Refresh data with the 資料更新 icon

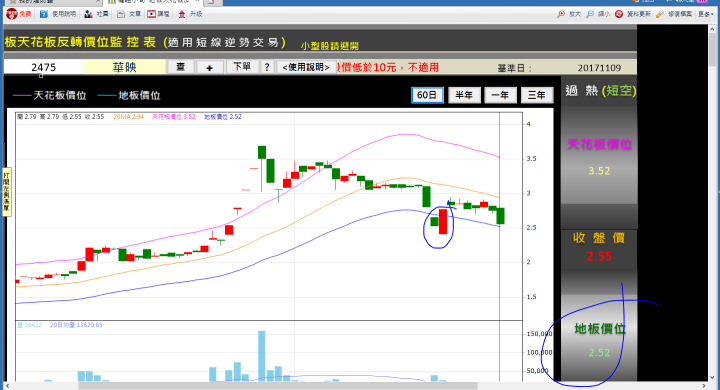[x=619, y=14]
